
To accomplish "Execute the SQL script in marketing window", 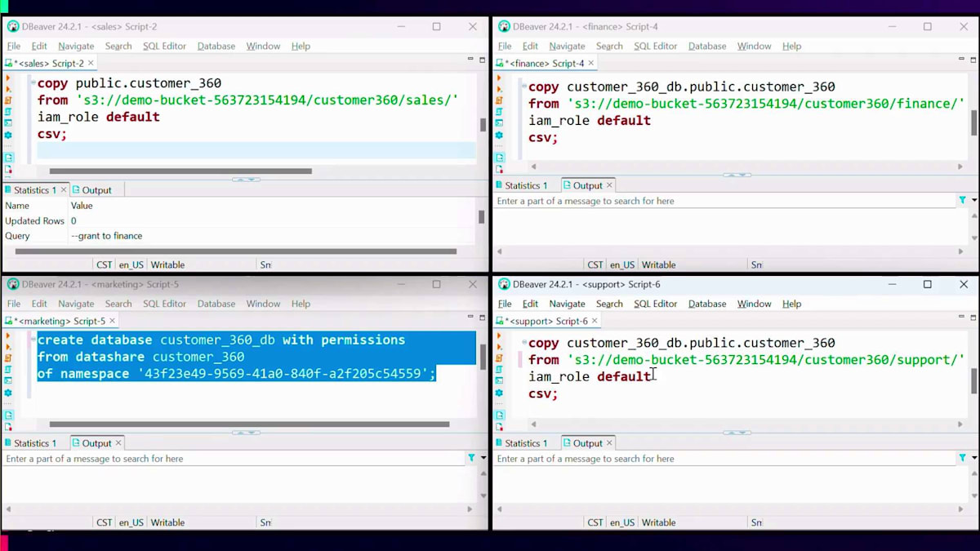I will click(8, 358).
